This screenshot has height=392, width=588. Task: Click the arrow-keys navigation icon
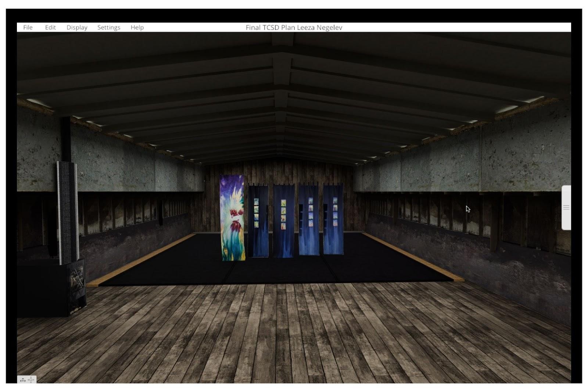click(23, 380)
